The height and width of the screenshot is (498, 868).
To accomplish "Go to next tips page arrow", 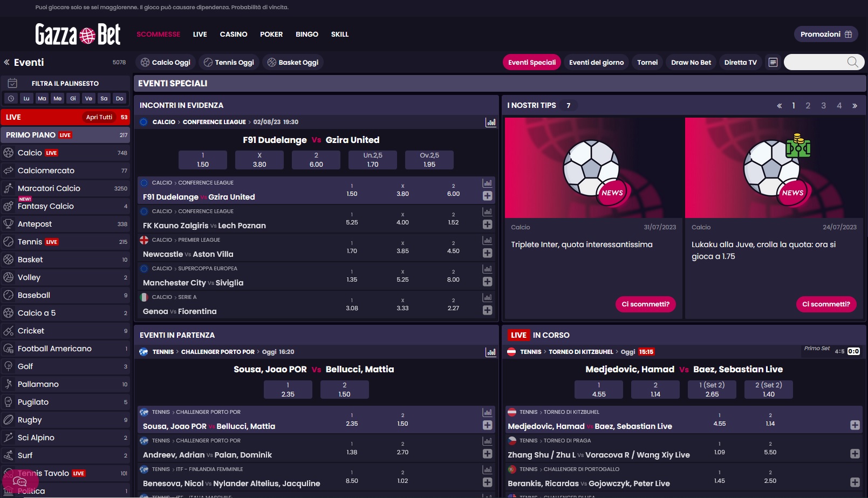I will point(855,106).
